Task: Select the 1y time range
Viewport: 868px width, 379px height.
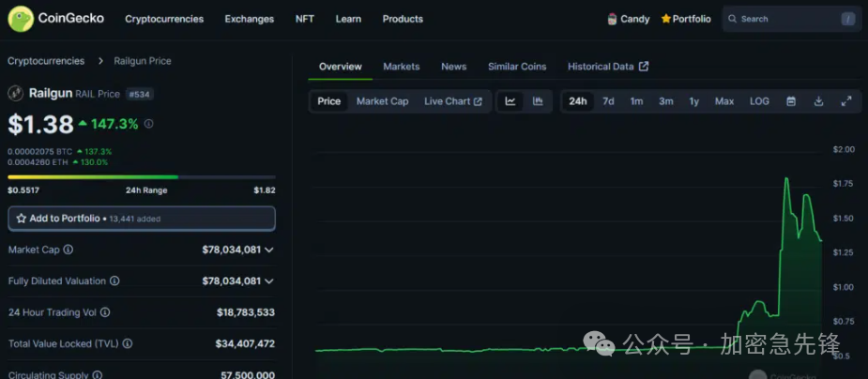Action: tap(694, 101)
